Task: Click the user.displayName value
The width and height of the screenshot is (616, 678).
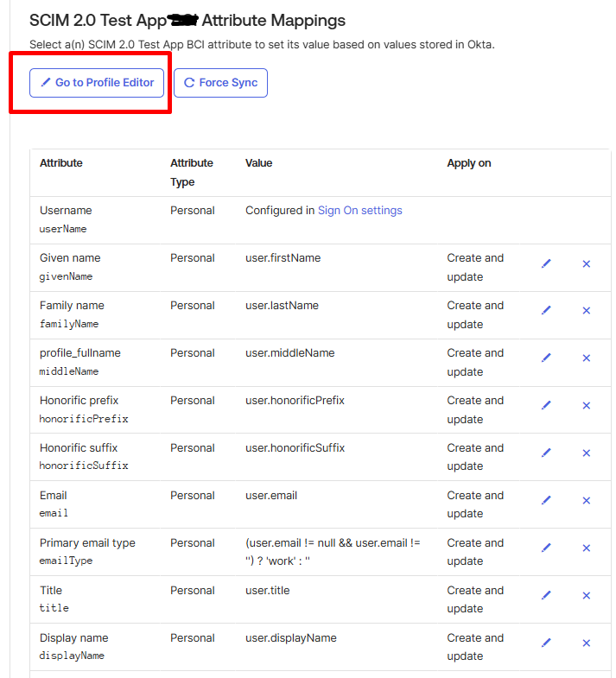Action: point(290,638)
